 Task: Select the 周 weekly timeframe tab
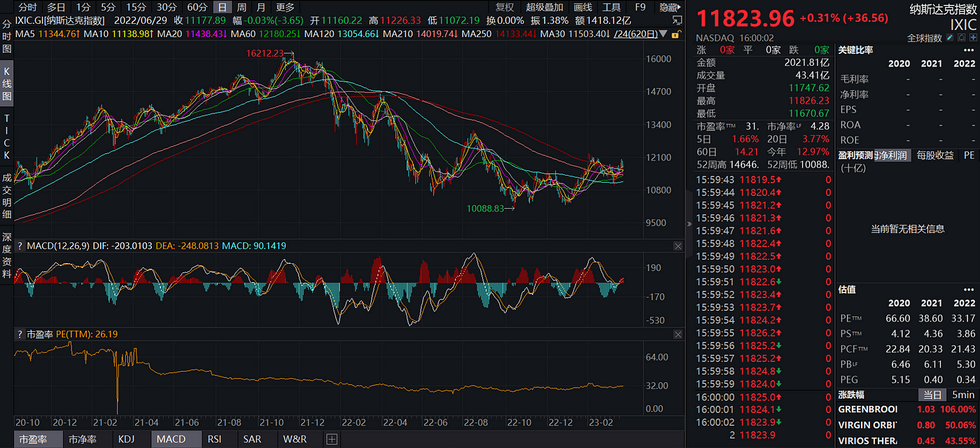[241, 7]
